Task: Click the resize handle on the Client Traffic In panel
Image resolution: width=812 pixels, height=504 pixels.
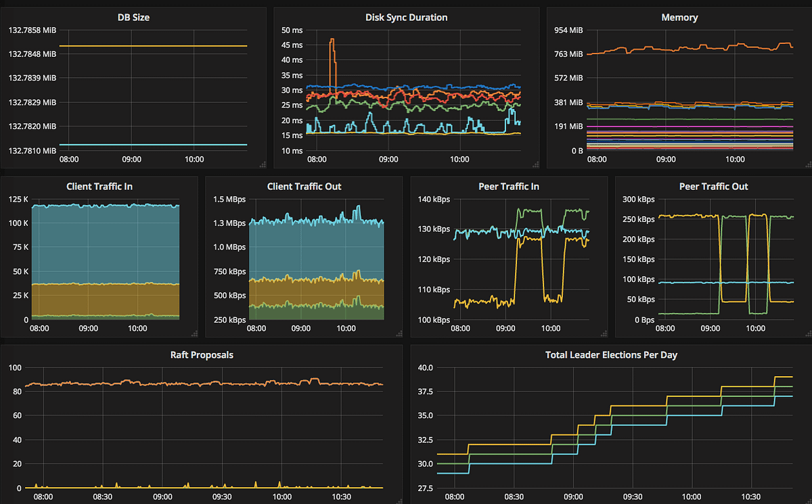Action: coord(195,334)
